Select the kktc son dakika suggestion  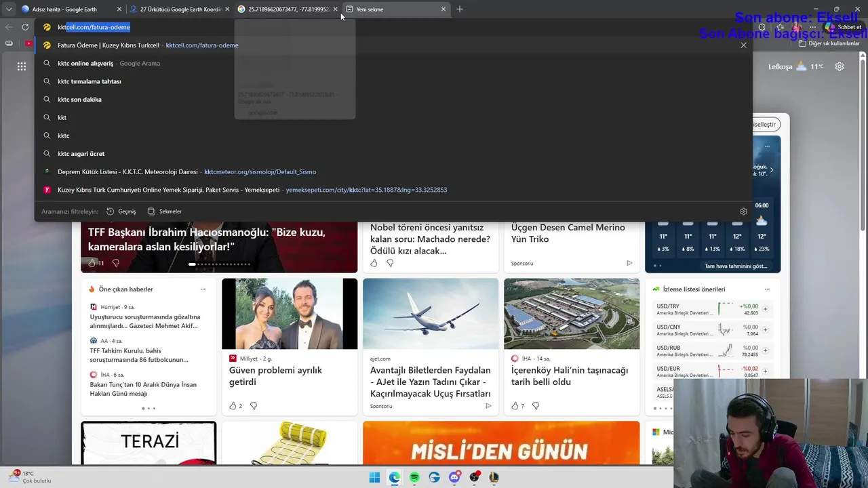(393, 100)
